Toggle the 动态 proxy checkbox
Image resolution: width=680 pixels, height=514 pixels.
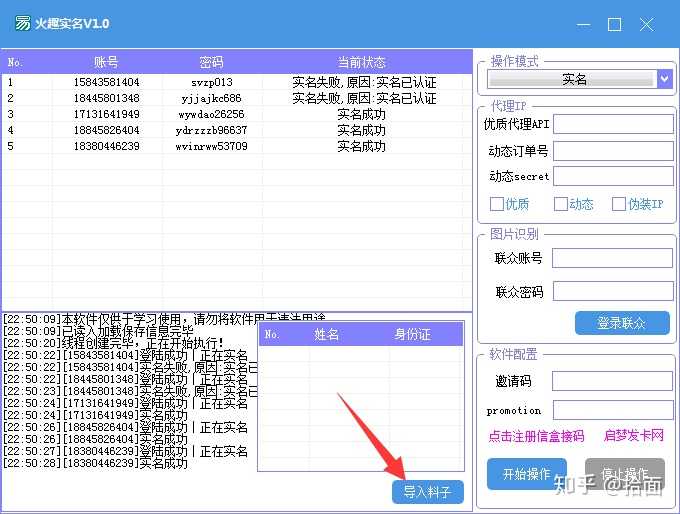click(x=561, y=204)
